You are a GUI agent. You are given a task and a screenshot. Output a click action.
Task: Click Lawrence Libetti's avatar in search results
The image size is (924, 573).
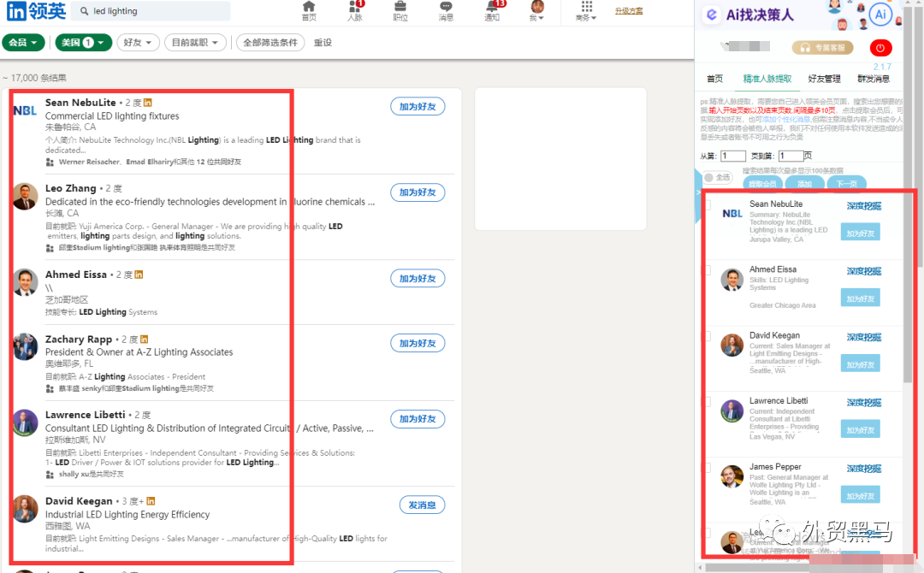pyautogui.click(x=26, y=422)
